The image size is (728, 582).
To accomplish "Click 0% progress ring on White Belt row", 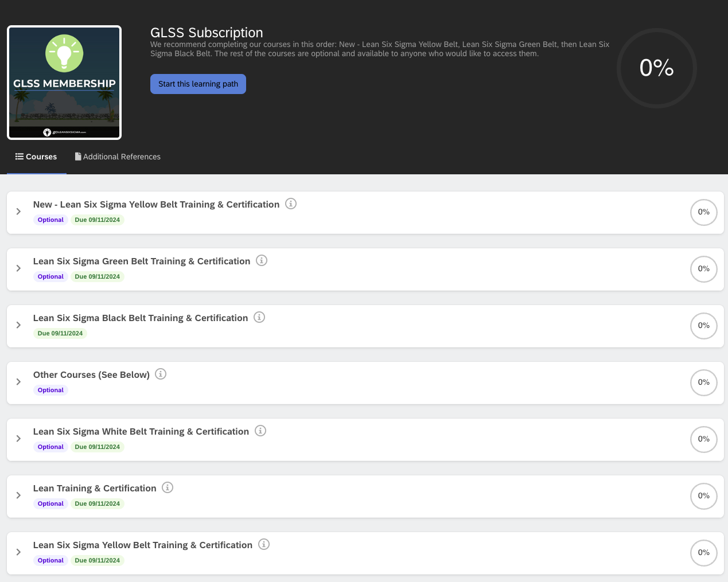I will click(x=704, y=439).
